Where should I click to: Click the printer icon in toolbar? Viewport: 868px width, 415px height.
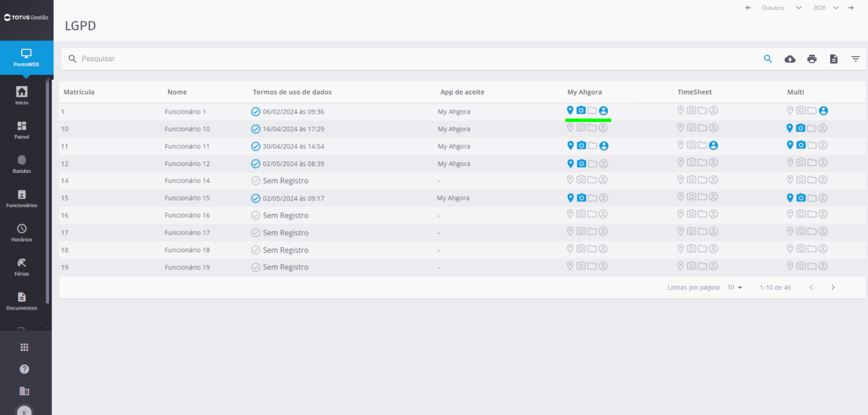[x=812, y=59]
